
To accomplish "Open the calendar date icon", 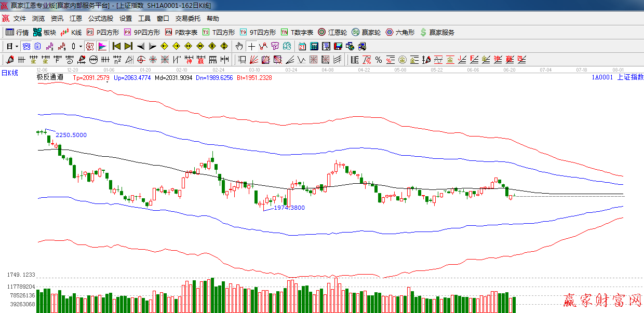I will click(302, 46).
